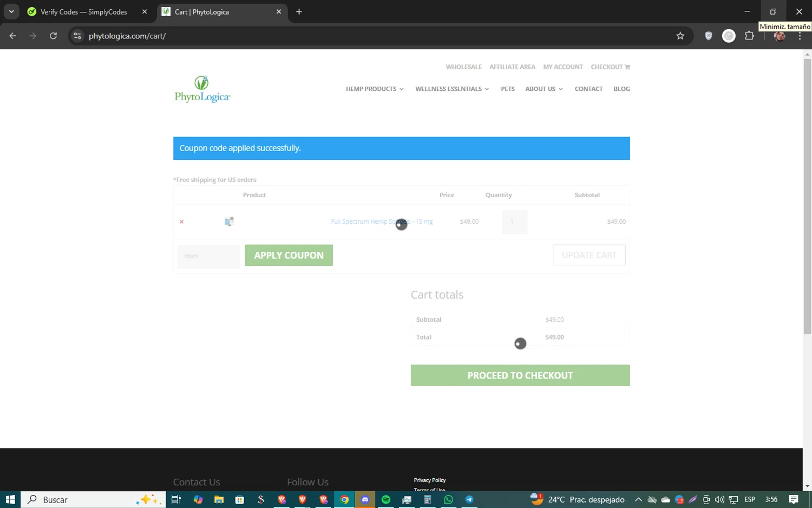Open Windows Start menu
Viewport: 812px width, 508px height.
(x=10, y=499)
